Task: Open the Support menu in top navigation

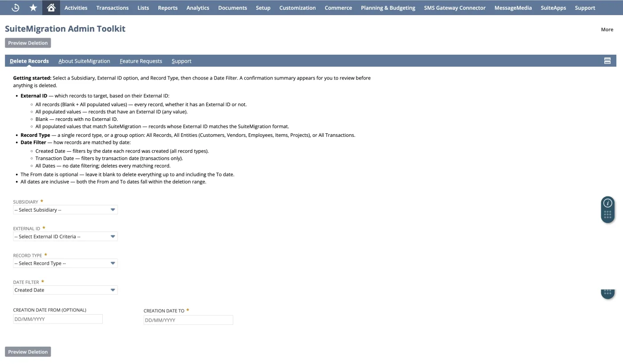Action: tap(585, 8)
